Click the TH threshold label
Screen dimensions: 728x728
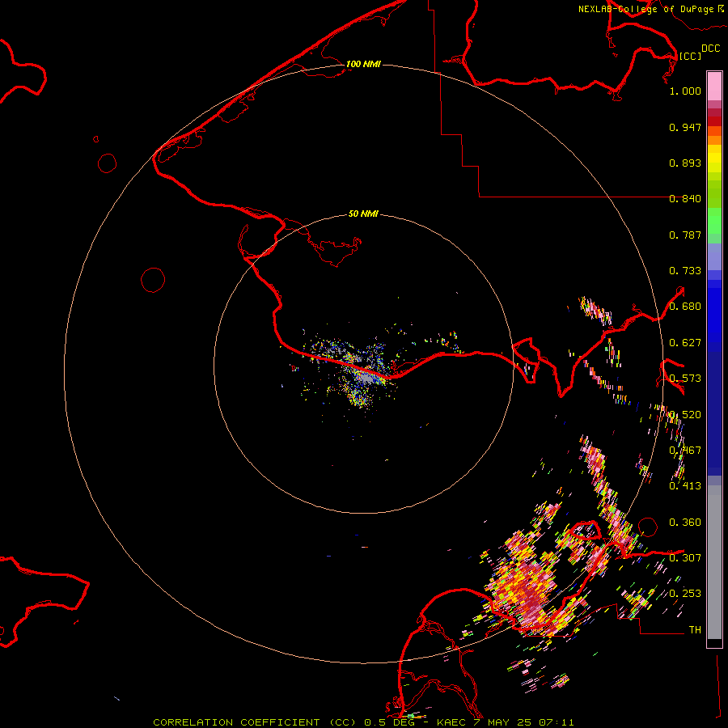695,630
